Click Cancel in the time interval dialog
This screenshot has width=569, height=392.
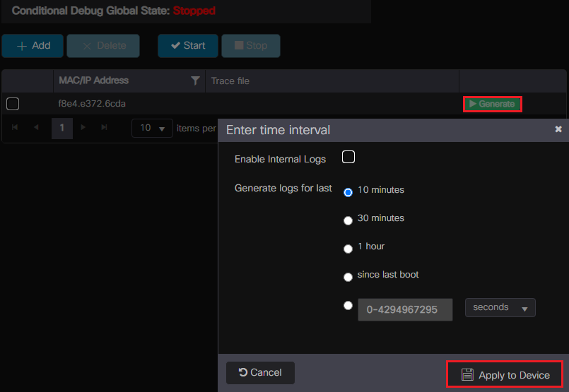pos(260,372)
